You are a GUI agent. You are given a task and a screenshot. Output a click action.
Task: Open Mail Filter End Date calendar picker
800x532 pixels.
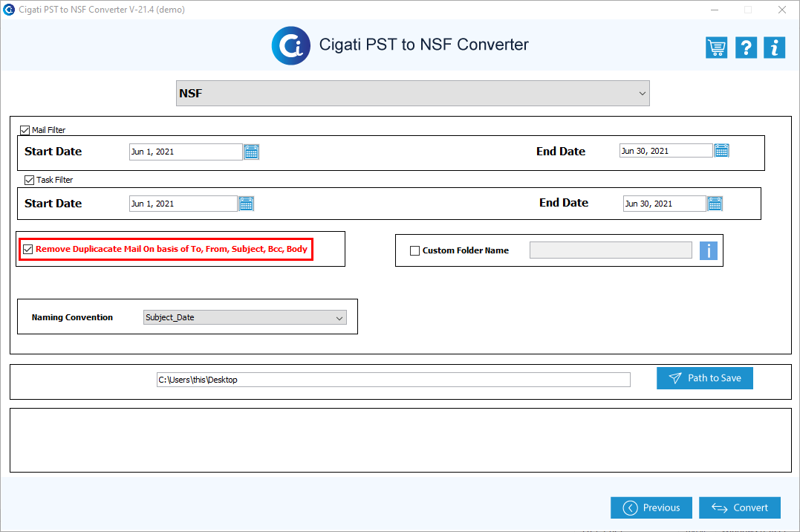pyautogui.click(x=721, y=151)
